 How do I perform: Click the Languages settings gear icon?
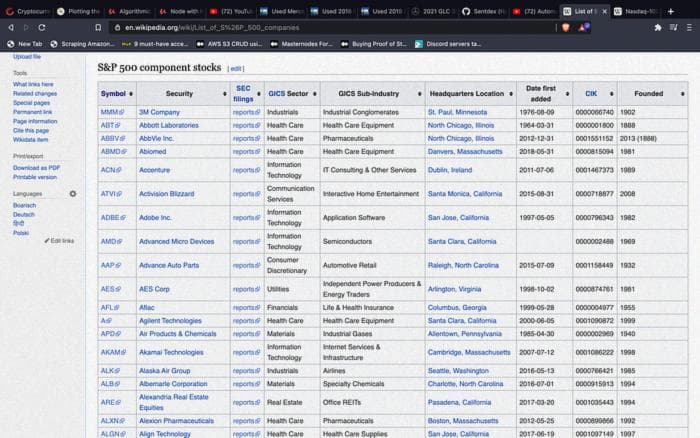click(73, 194)
